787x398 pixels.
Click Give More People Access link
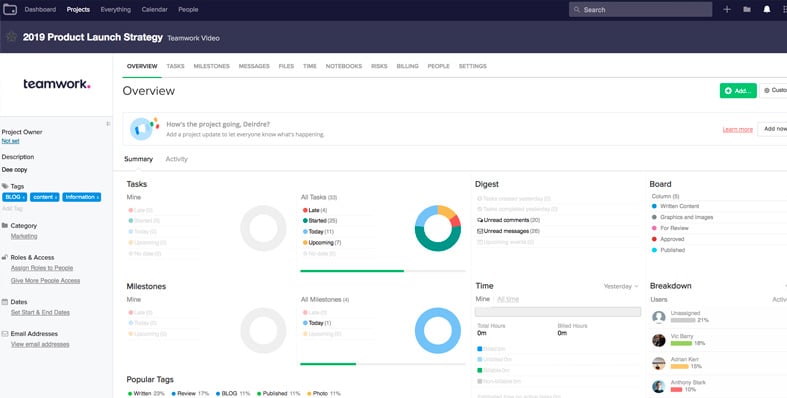[x=46, y=281]
